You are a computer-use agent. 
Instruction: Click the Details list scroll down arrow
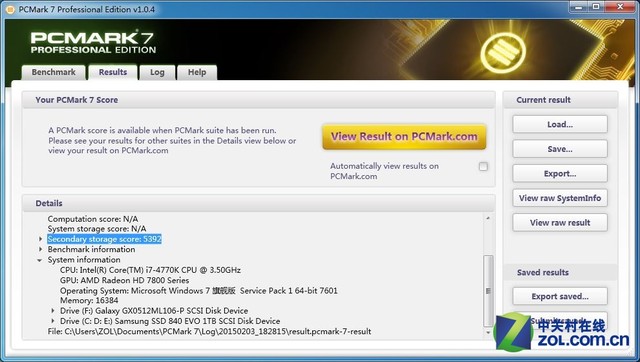pos(488,333)
